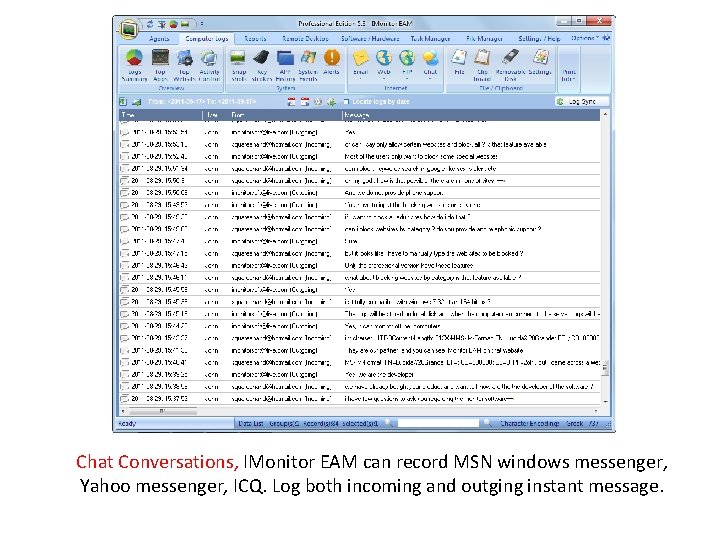
Task: Switch to the Agents tab
Action: [159, 39]
